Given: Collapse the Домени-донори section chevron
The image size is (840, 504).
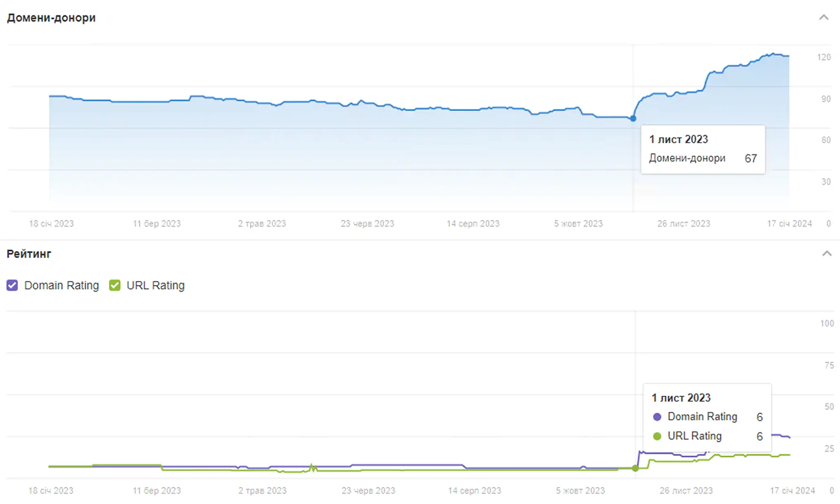Looking at the screenshot, I should tap(824, 17).
